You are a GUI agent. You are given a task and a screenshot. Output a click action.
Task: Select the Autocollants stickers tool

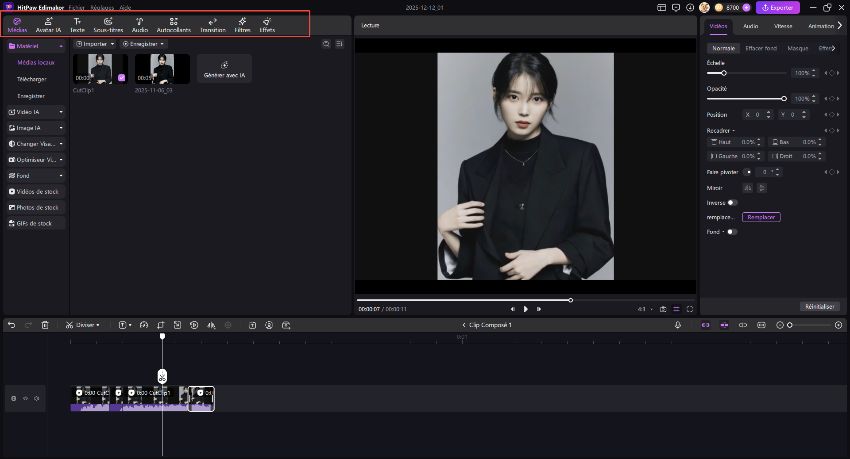pyautogui.click(x=174, y=25)
